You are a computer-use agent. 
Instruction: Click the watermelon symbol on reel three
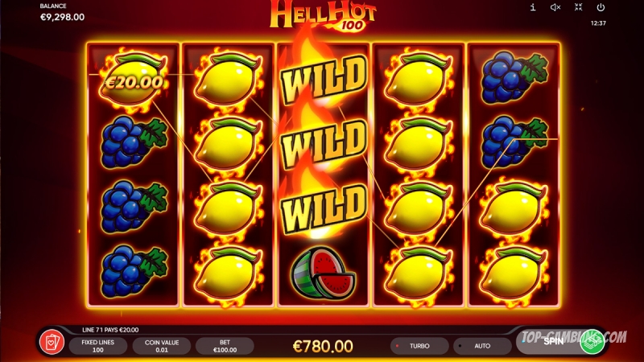pos(324,272)
